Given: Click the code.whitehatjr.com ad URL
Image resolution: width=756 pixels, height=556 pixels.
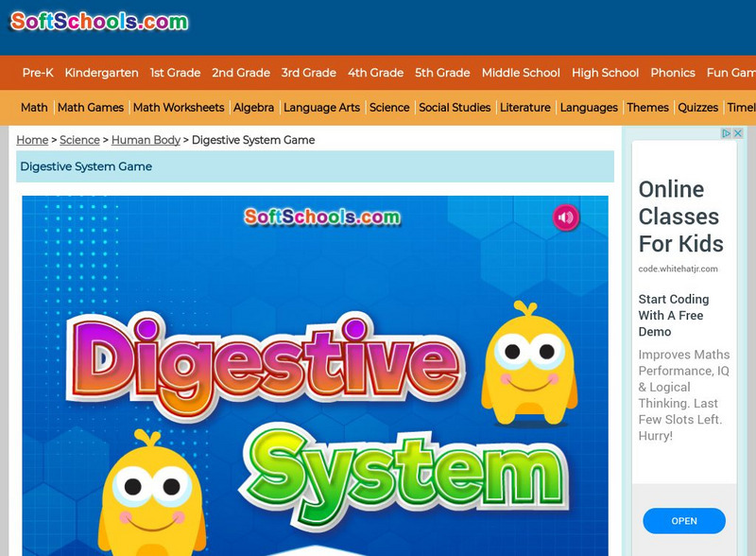Looking at the screenshot, I should coord(678,269).
